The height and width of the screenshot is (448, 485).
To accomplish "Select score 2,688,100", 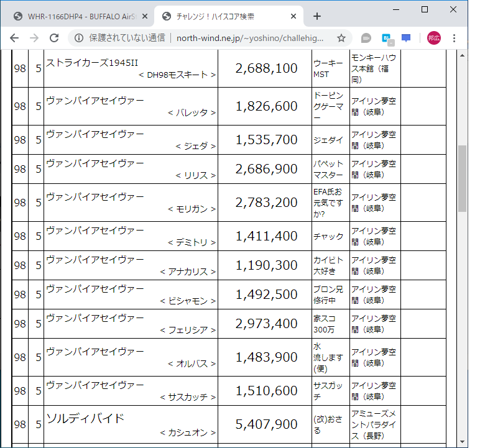I will (x=266, y=68).
